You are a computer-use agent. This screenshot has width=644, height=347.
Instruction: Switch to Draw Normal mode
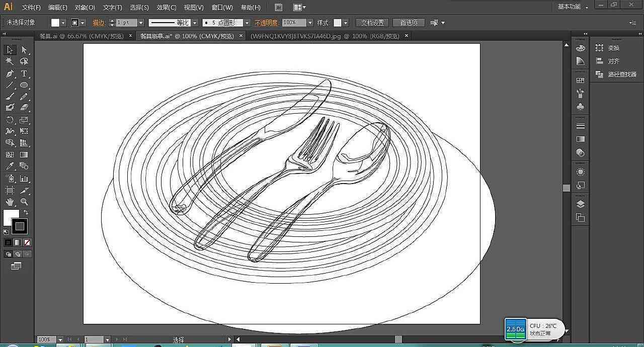pos(9,254)
